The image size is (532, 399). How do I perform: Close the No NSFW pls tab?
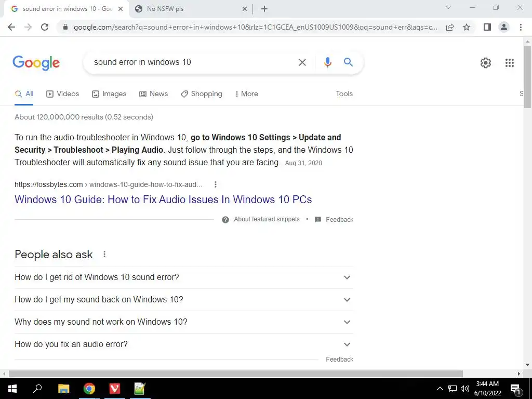tap(245, 9)
